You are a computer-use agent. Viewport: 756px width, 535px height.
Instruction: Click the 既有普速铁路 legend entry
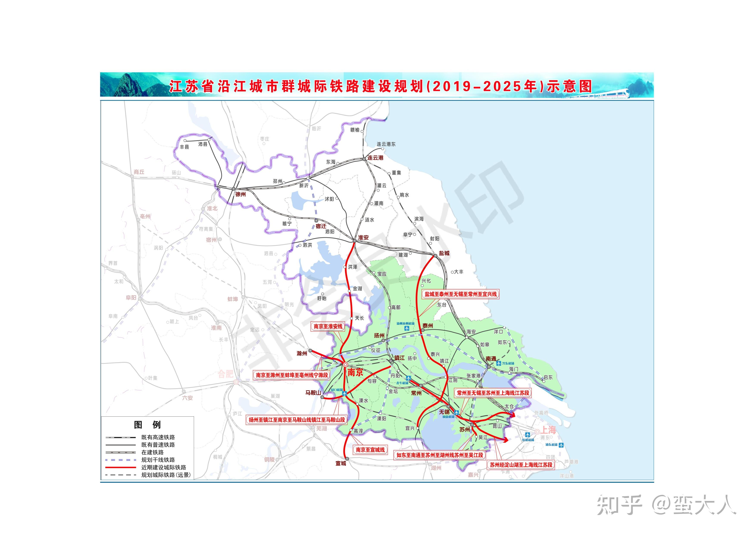coord(158,445)
